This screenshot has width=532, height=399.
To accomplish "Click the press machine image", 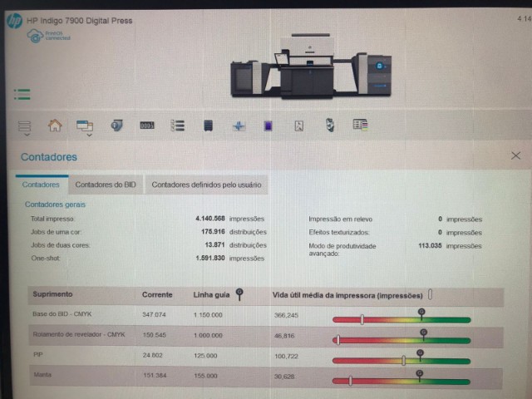I will (311, 66).
